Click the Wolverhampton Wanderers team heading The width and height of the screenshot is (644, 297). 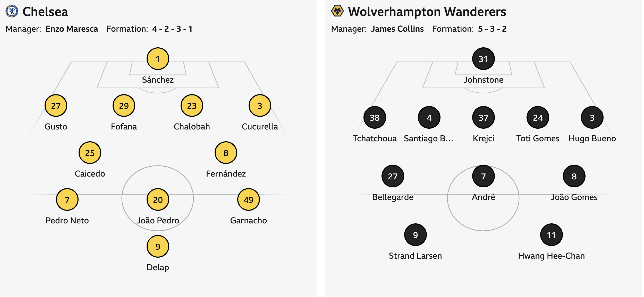click(x=427, y=12)
